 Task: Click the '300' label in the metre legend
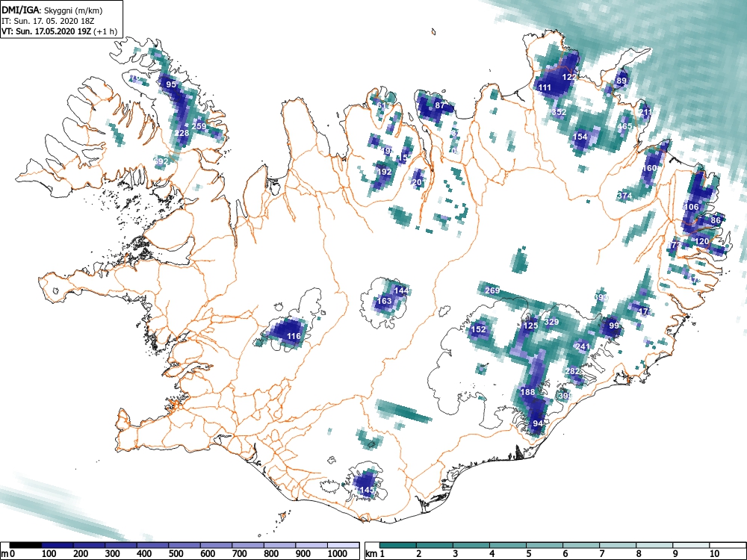[x=113, y=554]
